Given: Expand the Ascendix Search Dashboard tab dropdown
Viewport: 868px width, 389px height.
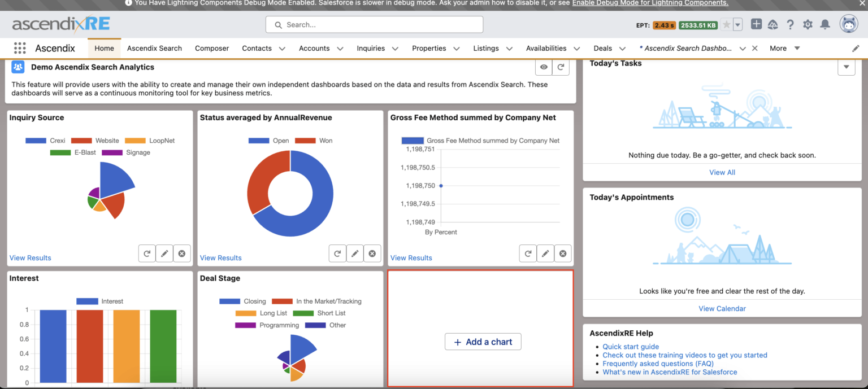Looking at the screenshot, I should click(743, 49).
